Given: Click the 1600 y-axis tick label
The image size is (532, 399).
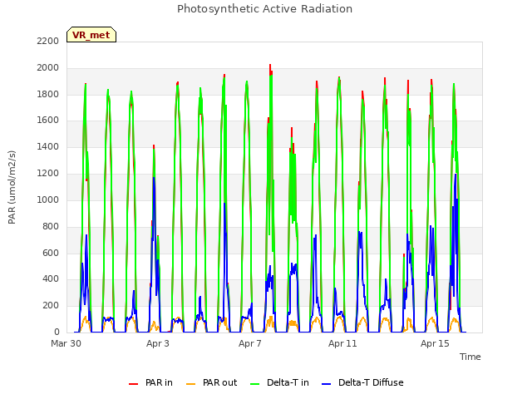Looking at the screenshot, I should [x=48, y=121].
